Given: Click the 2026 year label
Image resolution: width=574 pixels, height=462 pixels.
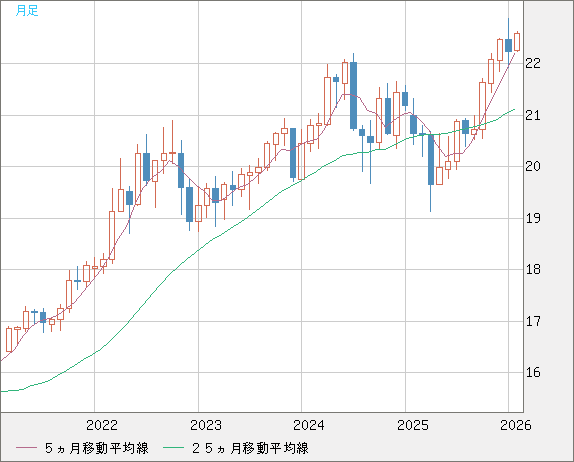Looking at the screenshot, I should [515, 425].
